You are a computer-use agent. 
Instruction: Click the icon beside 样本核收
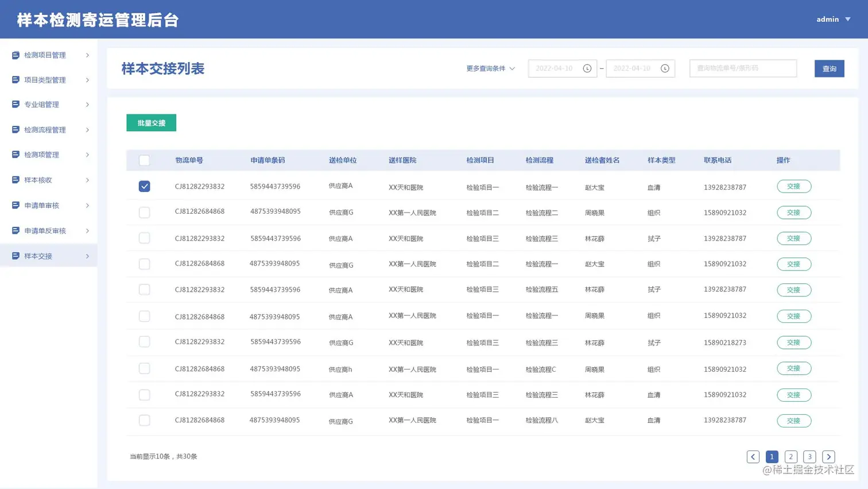(x=15, y=180)
